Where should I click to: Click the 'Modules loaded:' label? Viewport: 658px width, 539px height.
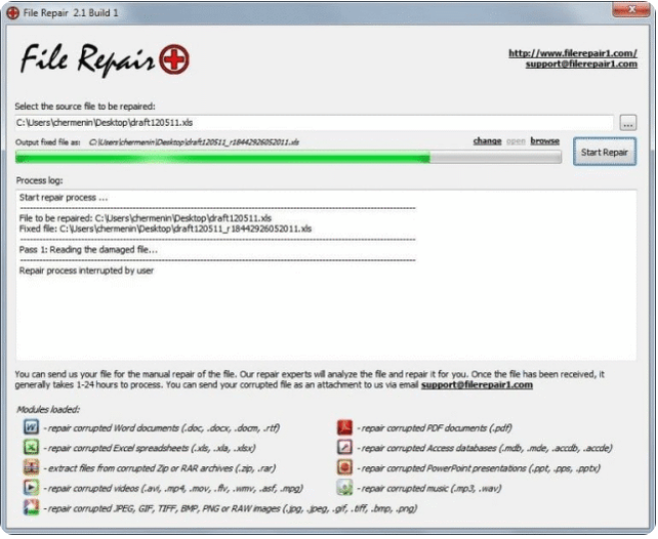coord(48,409)
